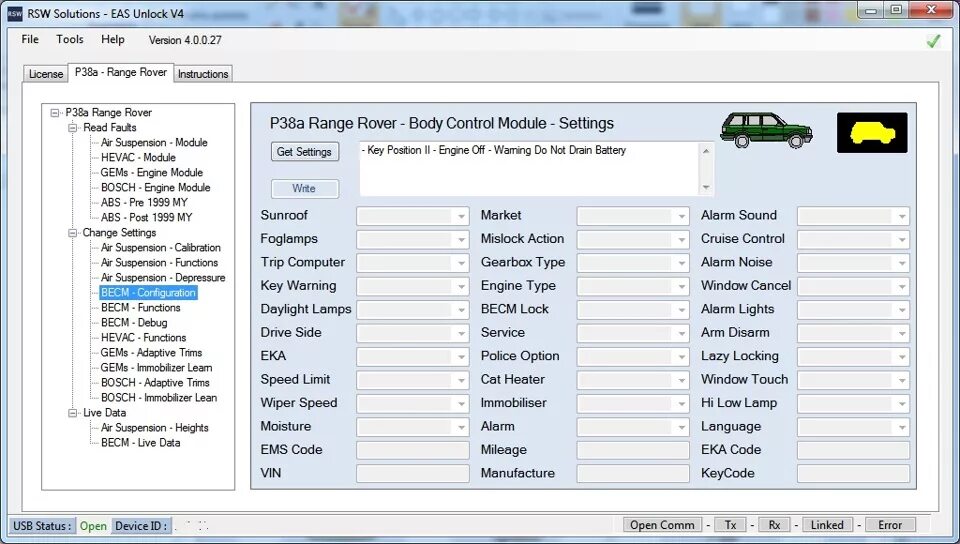Switch to the Instructions tab
Image resolution: width=960 pixels, height=544 pixels.
point(203,74)
